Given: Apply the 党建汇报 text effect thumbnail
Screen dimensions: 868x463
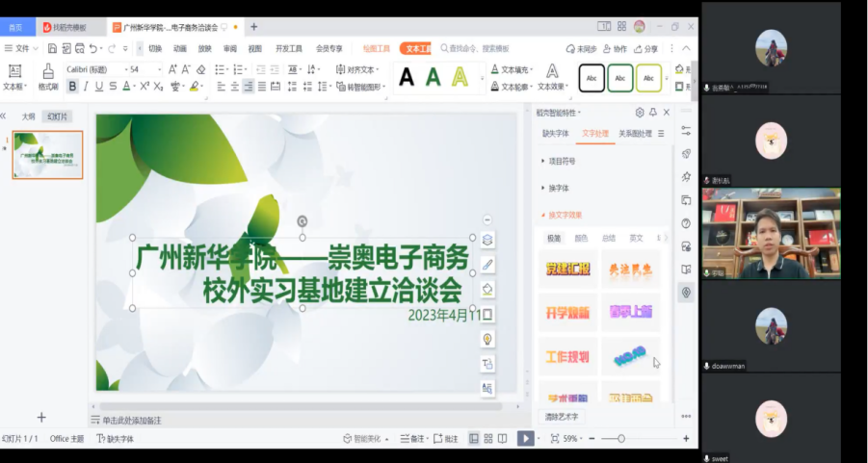Looking at the screenshot, I should pos(568,269).
